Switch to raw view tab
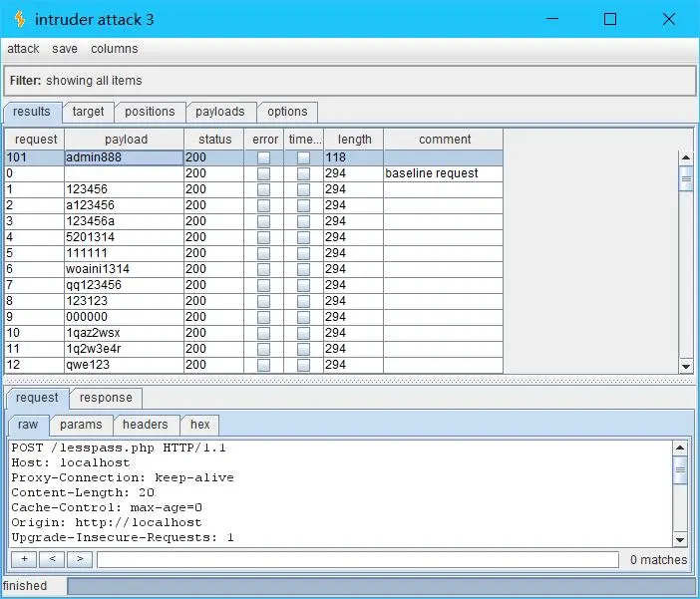This screenshot has height=599, width=700. click(x=28, y=425)
